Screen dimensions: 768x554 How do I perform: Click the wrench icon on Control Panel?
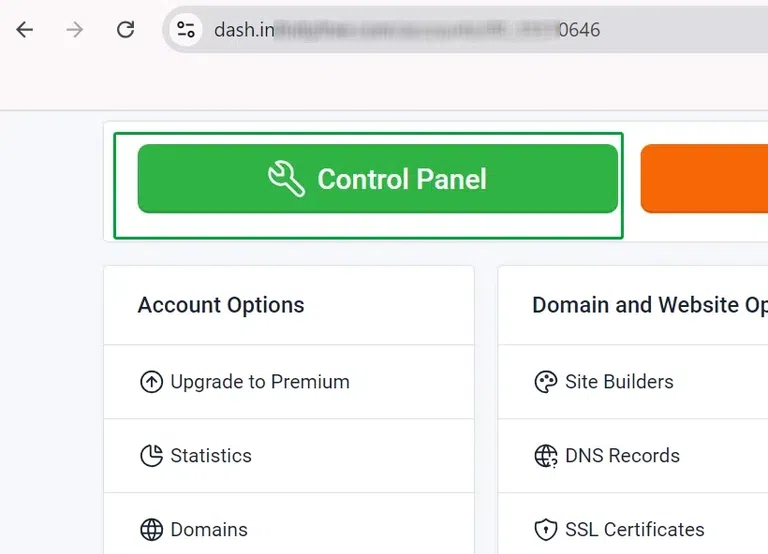[286, 180]
